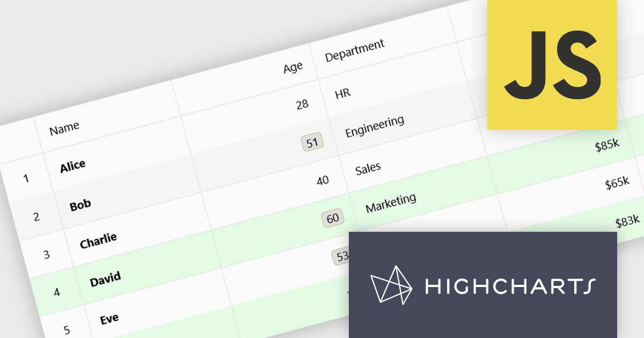Click the name cell Alice
This screenshot has height=338, width=644.
(x=72, y=166)
